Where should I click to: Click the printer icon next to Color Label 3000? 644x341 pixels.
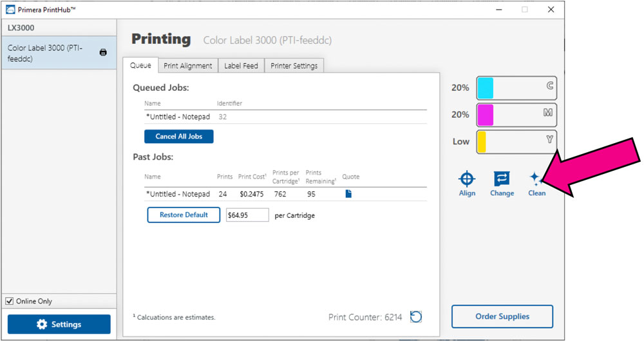[103, 52]
